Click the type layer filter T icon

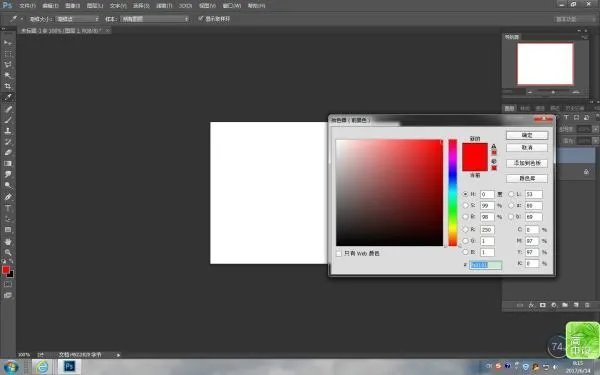[566, 117]
